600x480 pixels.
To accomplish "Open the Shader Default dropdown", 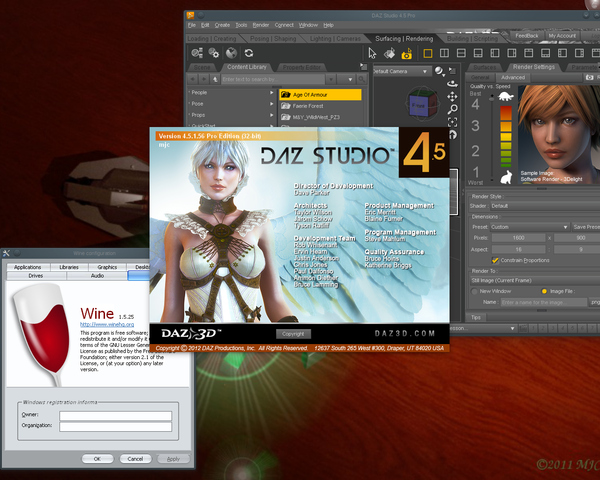I will pyautogui.click(x=545, y=206).
